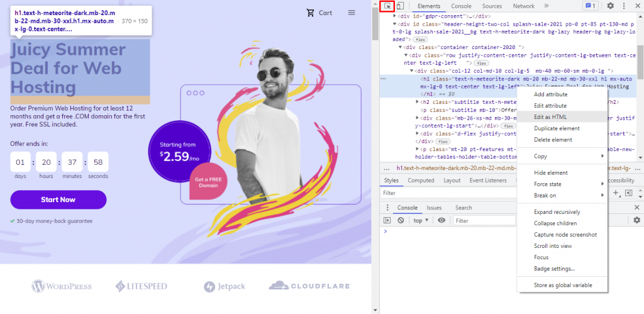Screen dimensions: 644x314
Task: Toggle the device toolbar icon
Action: pyautogui.click(x=400, y=6)
